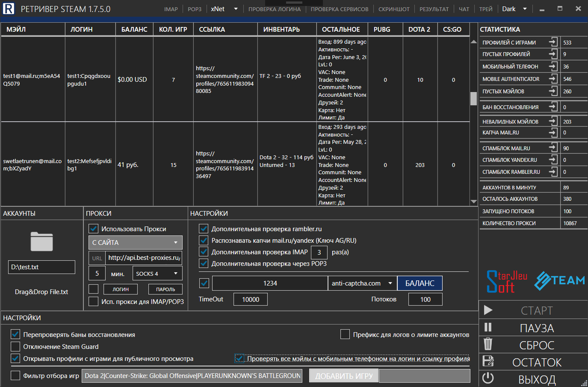Screen dimensions: 588x387
Task: Click the ДОБАВИТЬ ИГРУ button
Action: point(344,376)
